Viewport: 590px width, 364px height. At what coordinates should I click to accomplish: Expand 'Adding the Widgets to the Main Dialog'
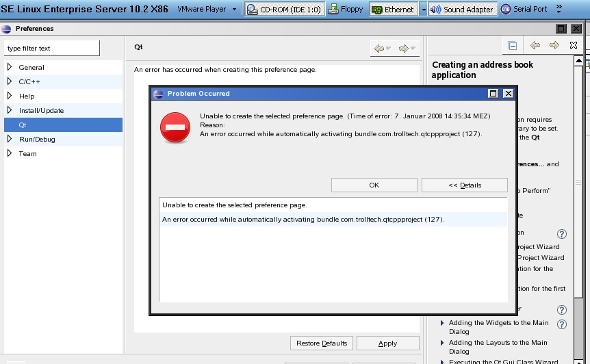pyautogui.click(x=442, y=323)
